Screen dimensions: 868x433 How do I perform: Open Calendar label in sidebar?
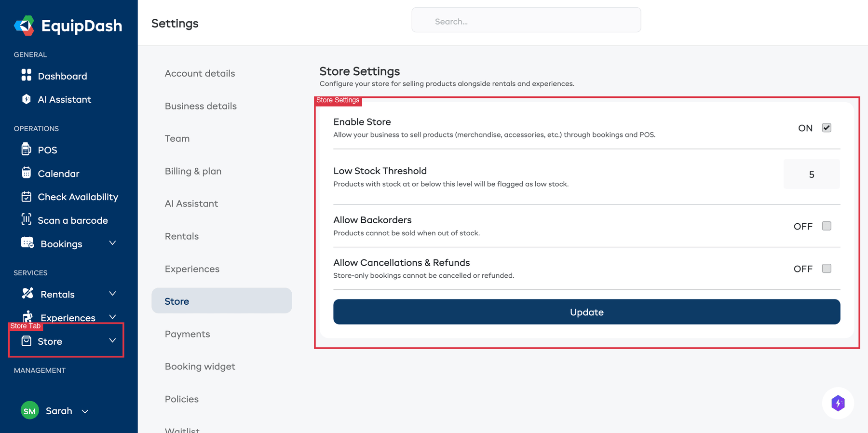(59, 174)
